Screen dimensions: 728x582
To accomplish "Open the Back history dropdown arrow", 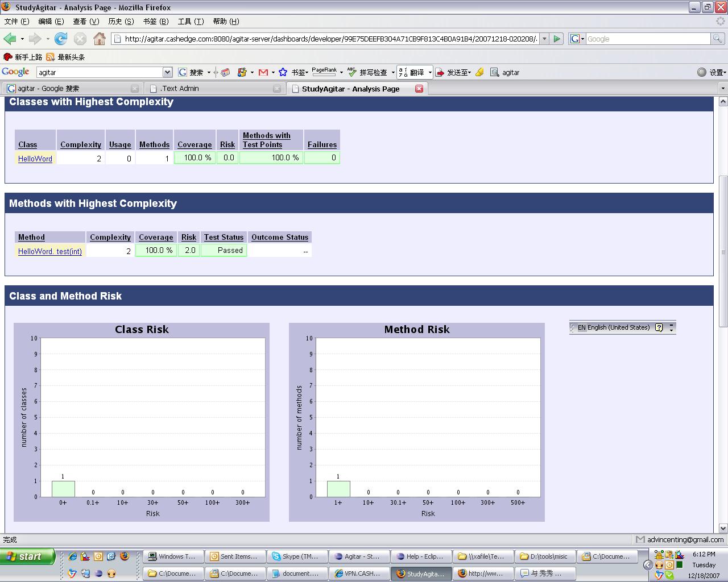I will click(22, 39).
